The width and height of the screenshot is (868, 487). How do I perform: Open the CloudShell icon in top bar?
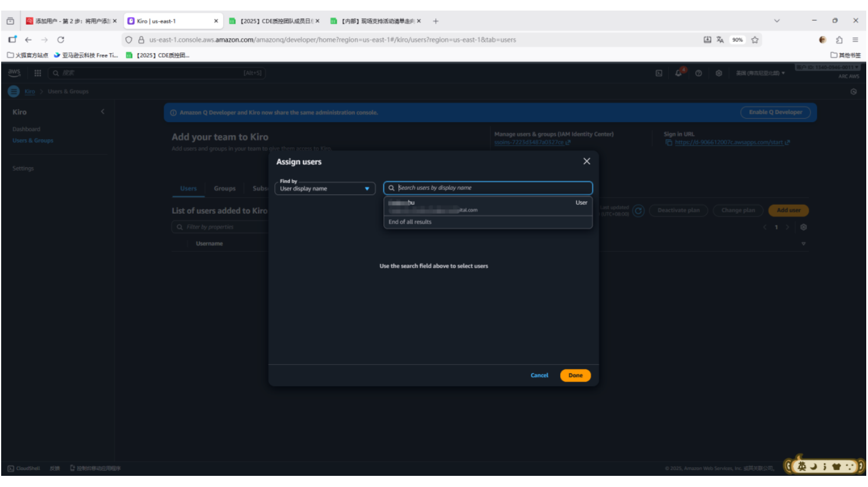click(659, 73)
